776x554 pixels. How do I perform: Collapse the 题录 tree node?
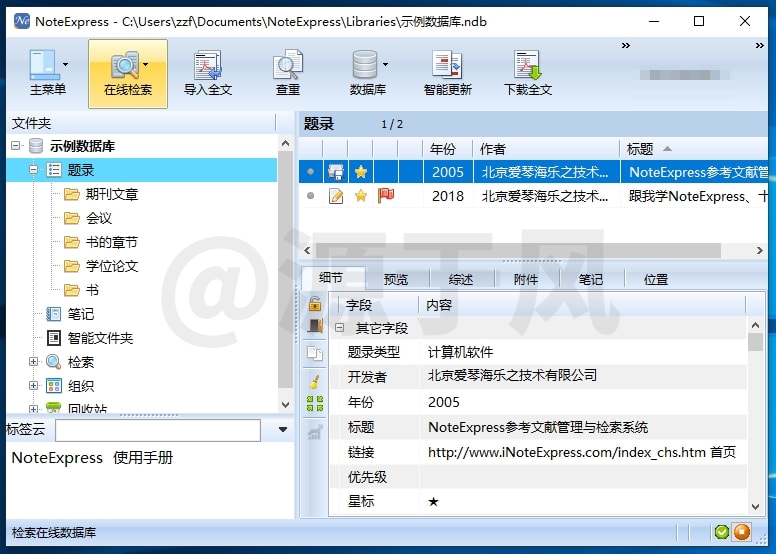pos(34,170)
